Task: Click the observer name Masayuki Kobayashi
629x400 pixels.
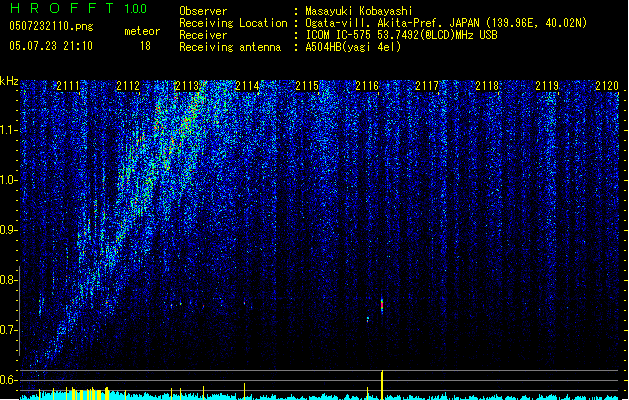Action: tap(358, 11)
